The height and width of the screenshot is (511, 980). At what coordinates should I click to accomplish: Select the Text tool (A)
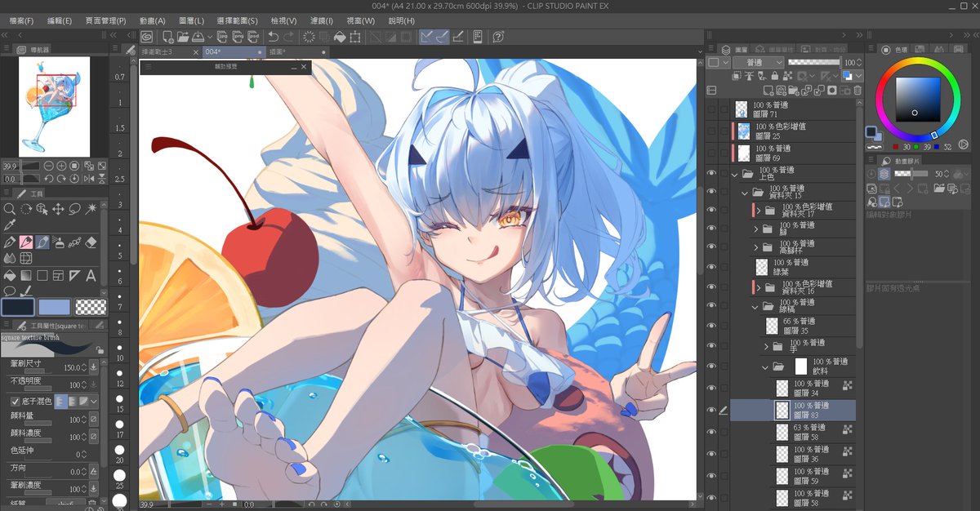tap(91, 276)
